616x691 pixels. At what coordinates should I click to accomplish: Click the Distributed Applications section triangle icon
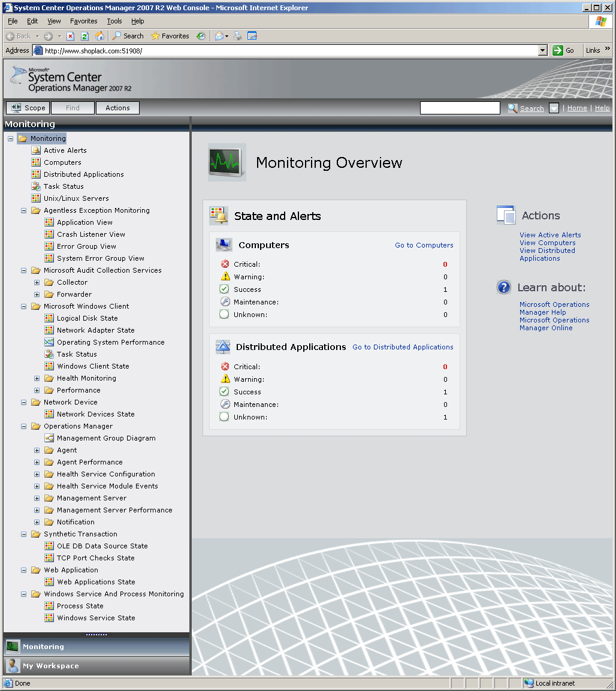point(223,347)
